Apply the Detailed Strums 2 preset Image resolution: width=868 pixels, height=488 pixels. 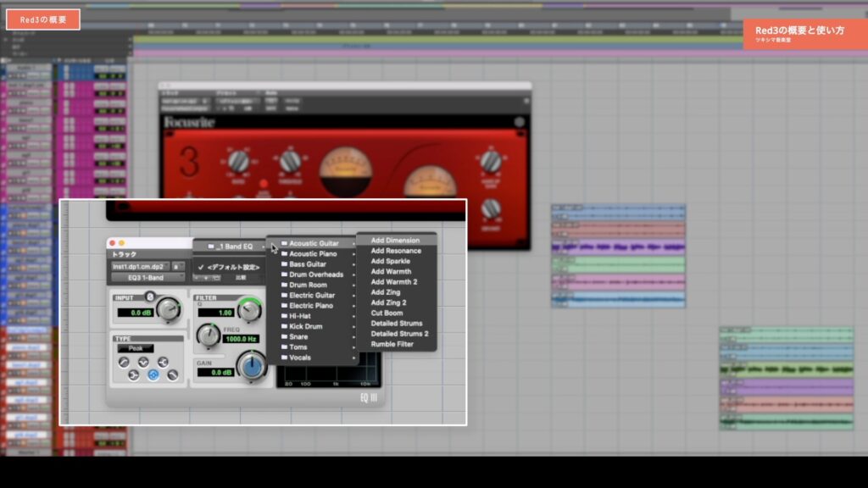[397, 334]
